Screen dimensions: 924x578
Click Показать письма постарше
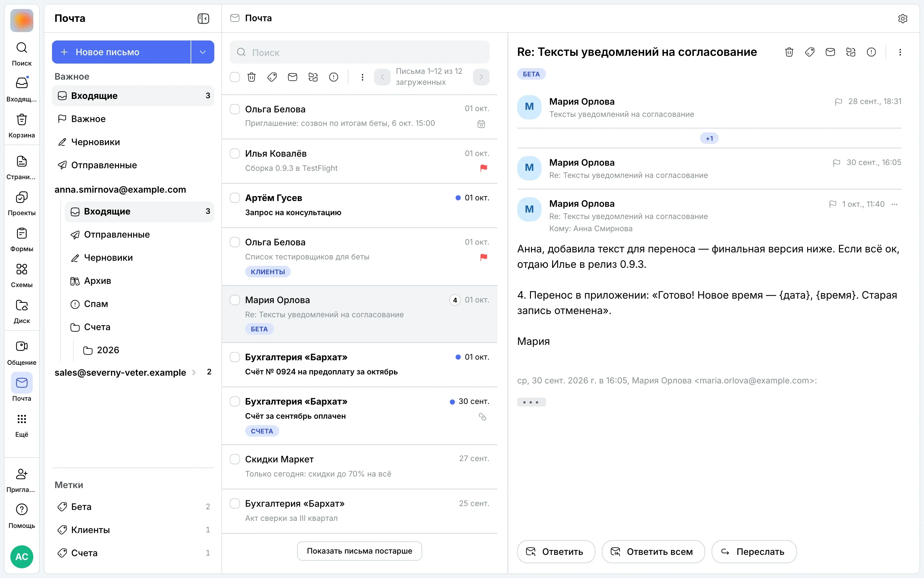click(x=359, y=551)
